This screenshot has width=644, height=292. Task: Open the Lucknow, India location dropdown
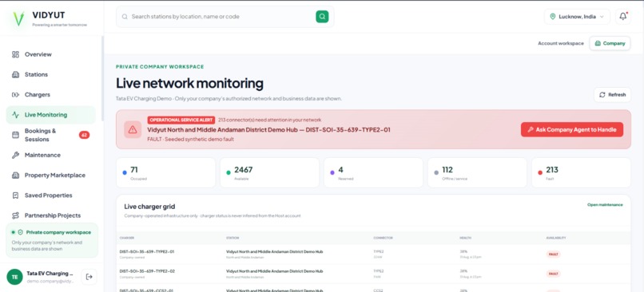click(x=577, y=17)
